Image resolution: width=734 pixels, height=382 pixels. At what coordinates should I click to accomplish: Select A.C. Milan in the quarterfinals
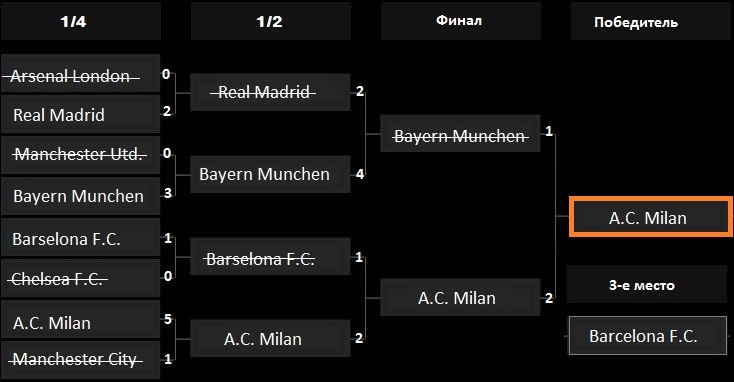pyautogui.click(x=81, y=320)
